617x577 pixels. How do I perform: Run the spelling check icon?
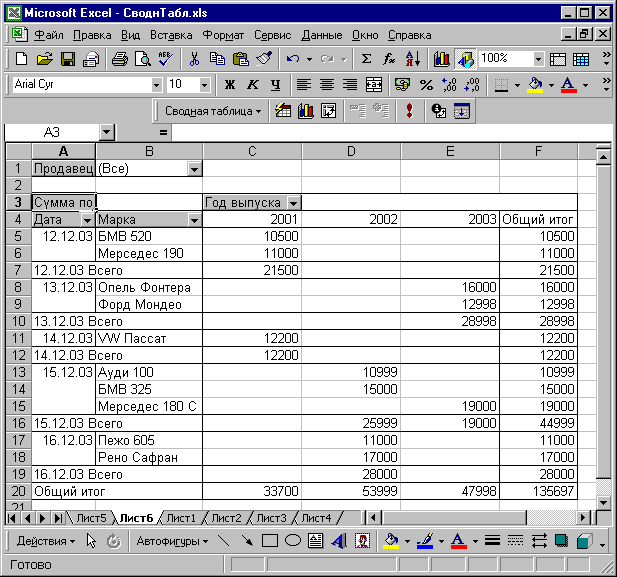166,59
